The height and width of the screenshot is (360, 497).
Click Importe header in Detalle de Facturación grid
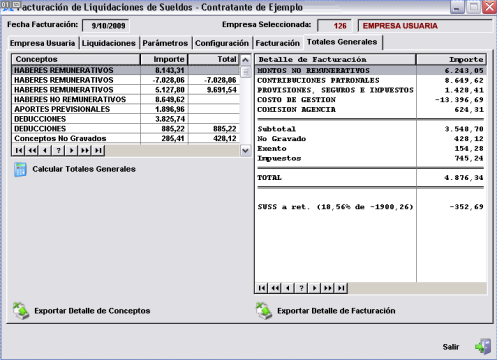tap(451, 60)
